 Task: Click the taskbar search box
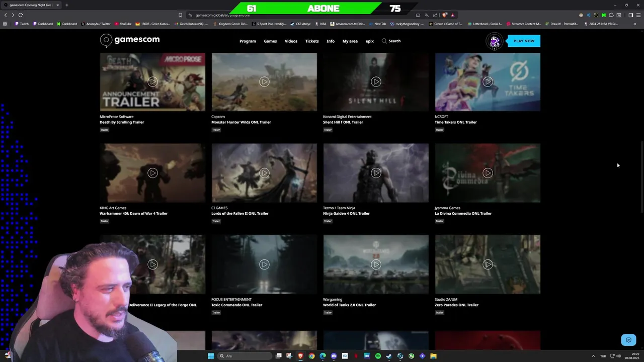244,356
